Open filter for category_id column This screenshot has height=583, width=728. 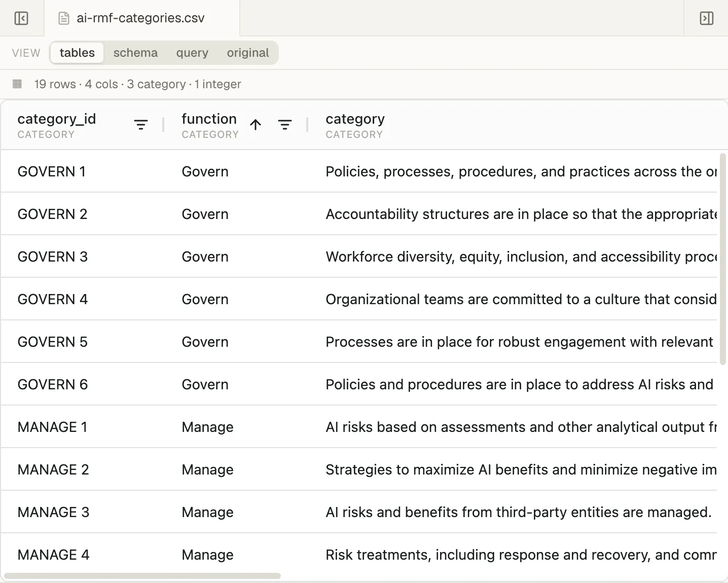[141, 125]
